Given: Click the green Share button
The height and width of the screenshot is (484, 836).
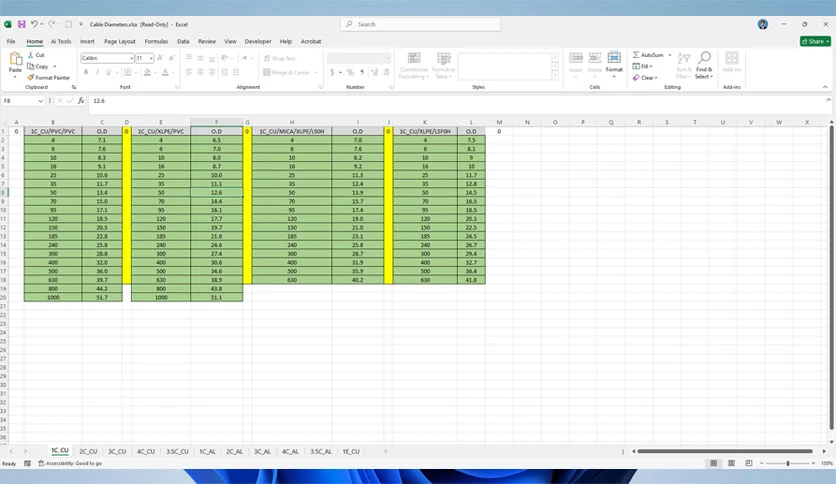Looking at the screenshot, I should 815,41.
